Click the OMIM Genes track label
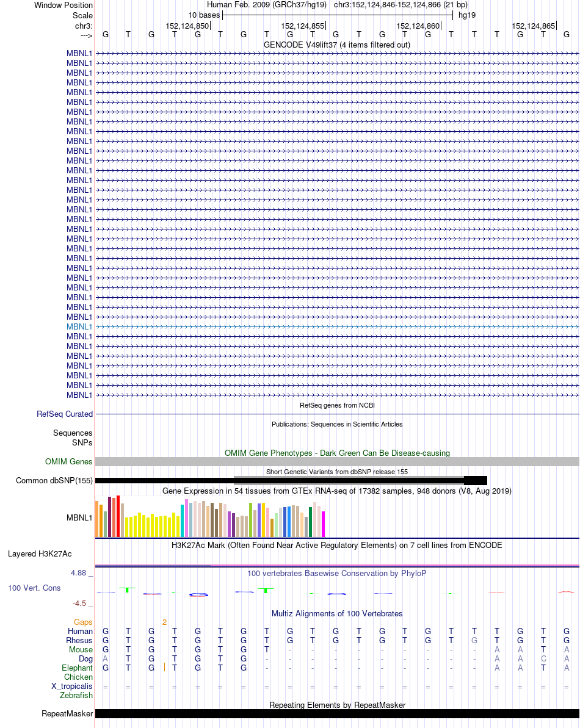 [x=69, y=461]
